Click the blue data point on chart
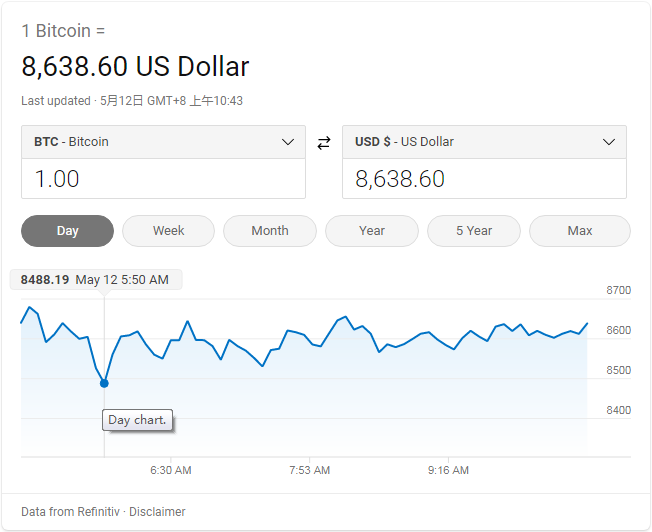 click(x=104, y=383)
